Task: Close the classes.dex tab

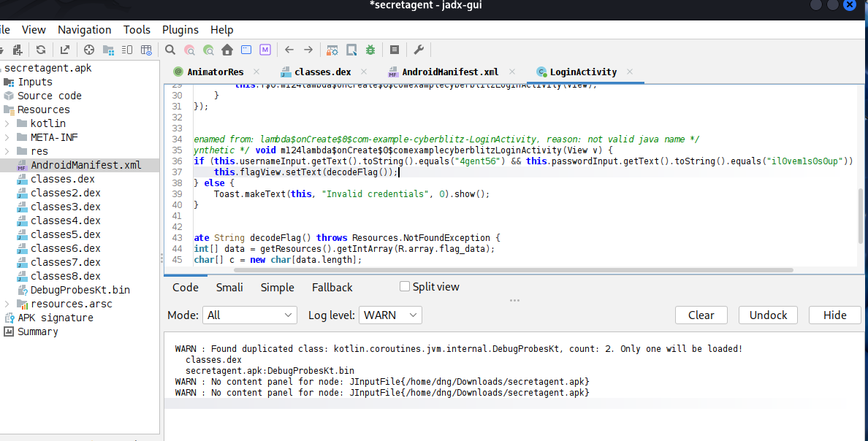Action: point(364,72)
